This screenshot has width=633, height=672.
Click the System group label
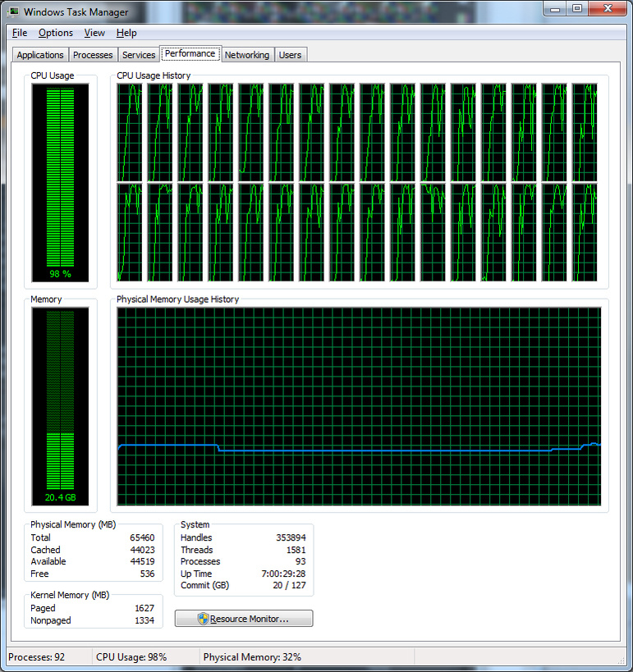point(195,524)
